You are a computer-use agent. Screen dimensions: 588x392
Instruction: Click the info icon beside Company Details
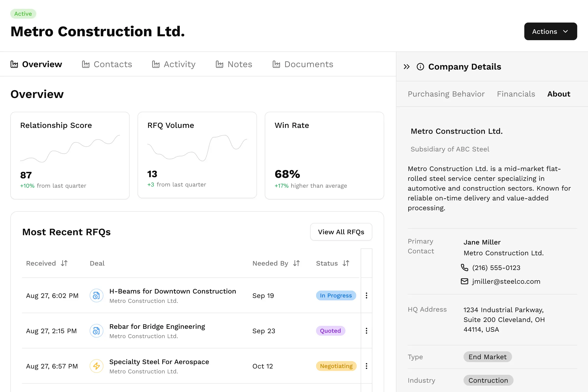(x=420, y=67)
